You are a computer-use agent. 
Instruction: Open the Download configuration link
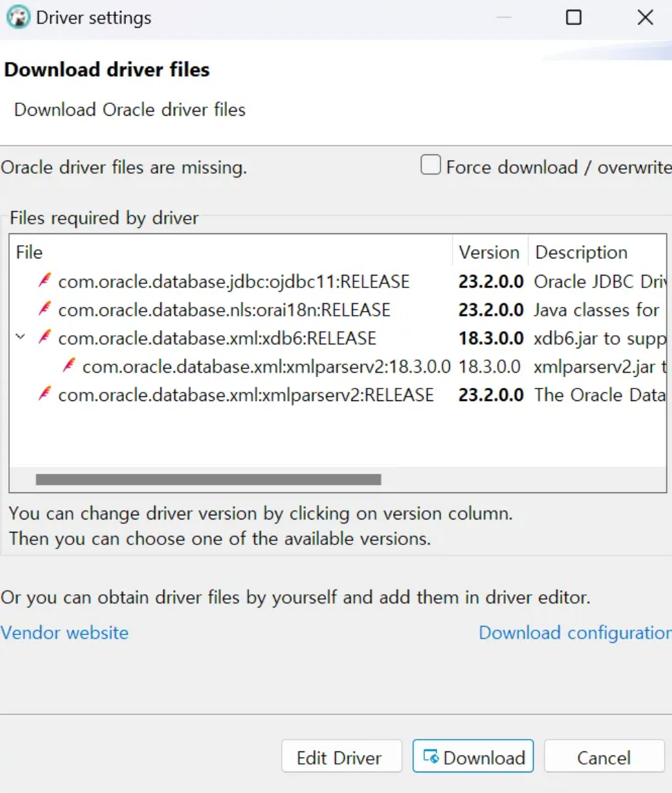pyautogui.click(x=575, y=633)
